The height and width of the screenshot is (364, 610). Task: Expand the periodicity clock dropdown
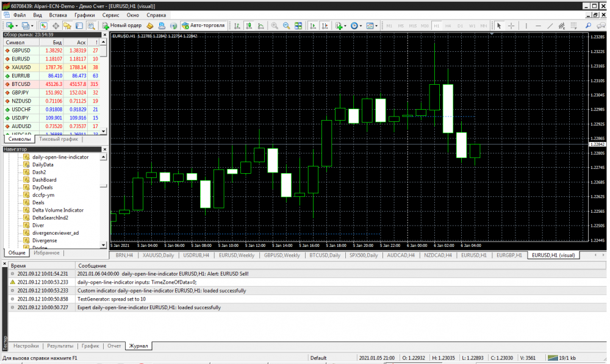tap(361, 26)
